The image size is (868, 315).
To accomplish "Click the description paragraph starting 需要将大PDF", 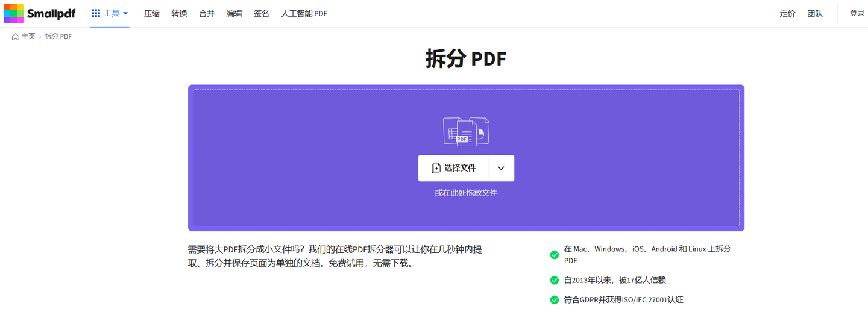I will 335,256.
